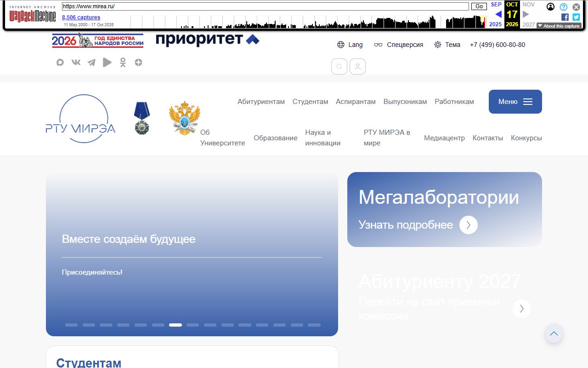
Task: Go to previous capture with blue arrow
Action: click(x=498, y=14)
